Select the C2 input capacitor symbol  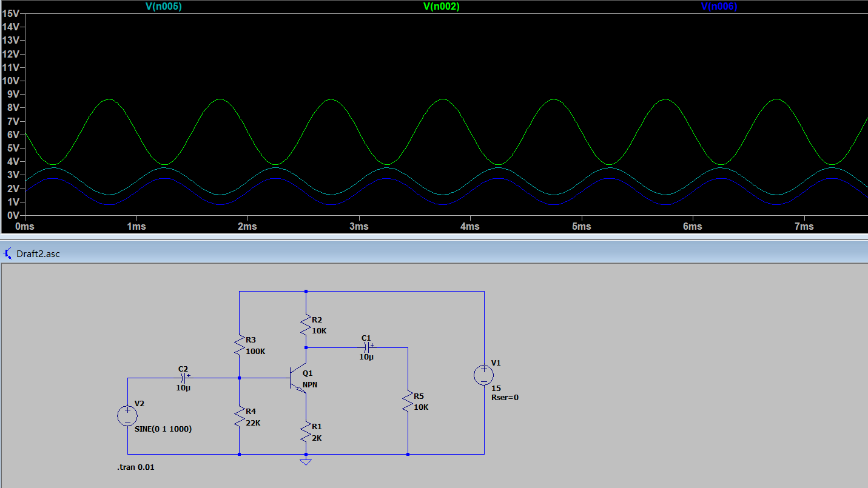(x=183, y=378)
